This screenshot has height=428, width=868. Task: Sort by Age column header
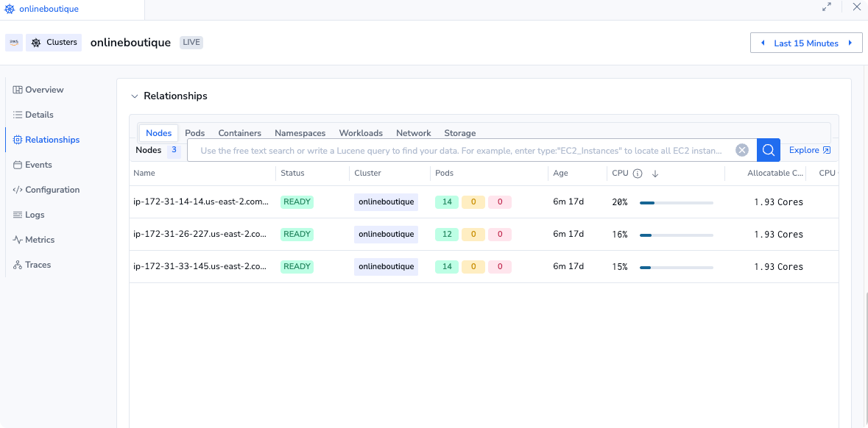point(560,173)
